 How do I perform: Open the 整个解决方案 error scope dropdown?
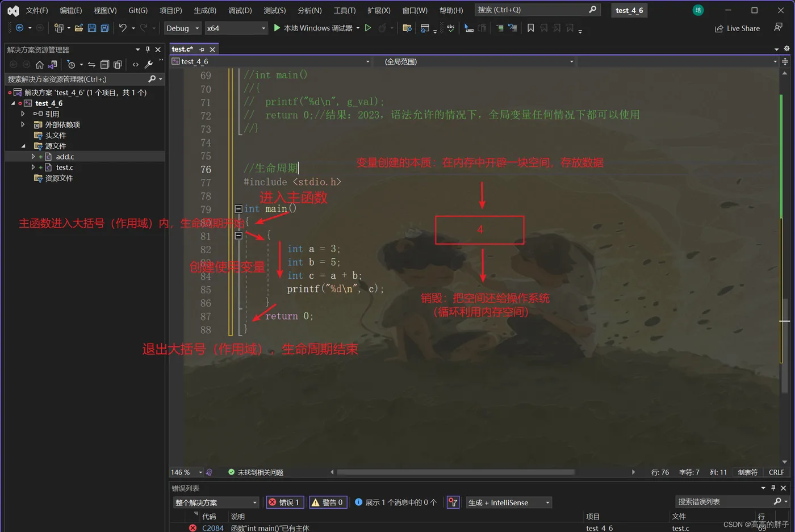(216, 502)
